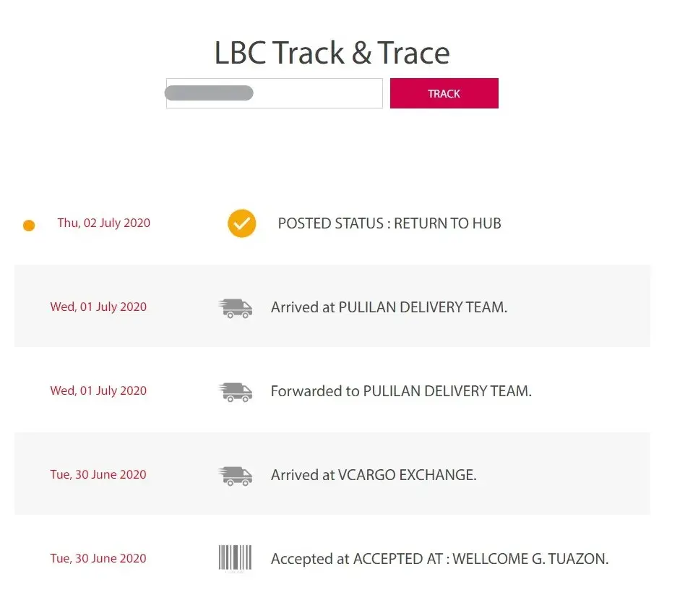Click the barcode icon beside Accepted entry
This screenshot has height=616, width=685.
[x=236, y=558]
